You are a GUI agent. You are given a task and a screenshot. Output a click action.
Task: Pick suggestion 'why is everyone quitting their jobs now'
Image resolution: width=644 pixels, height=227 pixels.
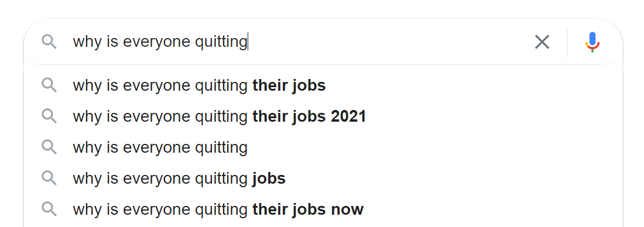[x=323, y=210]
